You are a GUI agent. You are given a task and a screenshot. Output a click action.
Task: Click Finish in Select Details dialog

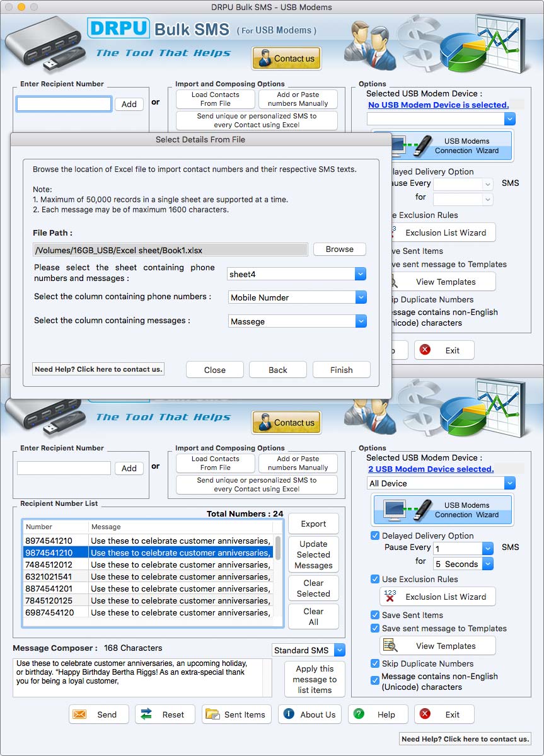click(341, 370)
